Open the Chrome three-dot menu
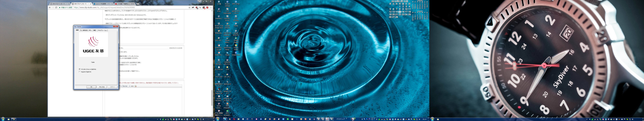Image resolution: width=644 pixels, height=121 pixels. coord(211,8)
